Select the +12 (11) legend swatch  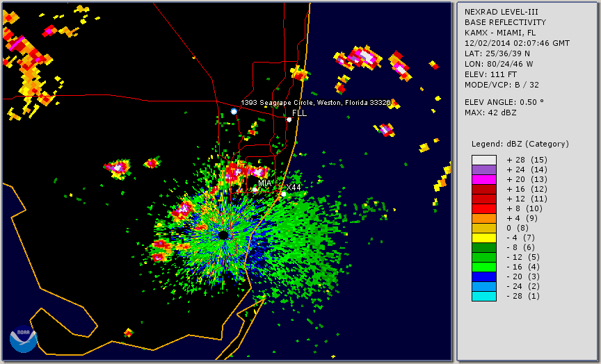(x=484, y=199)
